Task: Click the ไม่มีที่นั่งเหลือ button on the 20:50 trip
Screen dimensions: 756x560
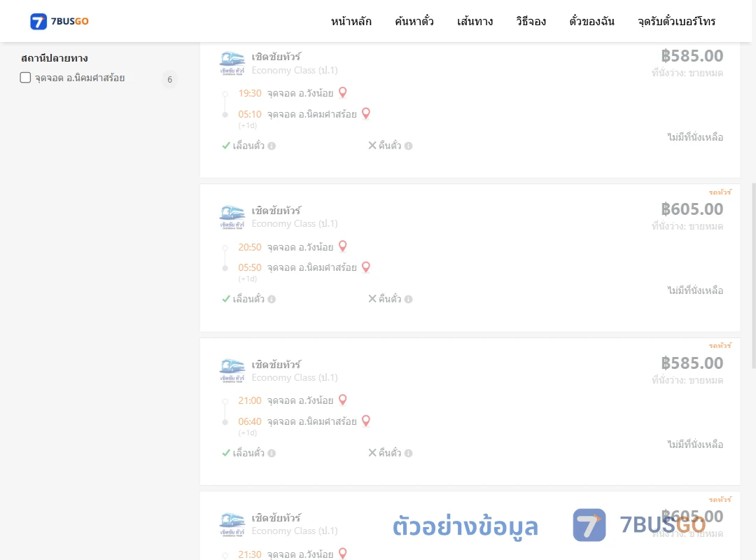Action: (x=695, y=290)
